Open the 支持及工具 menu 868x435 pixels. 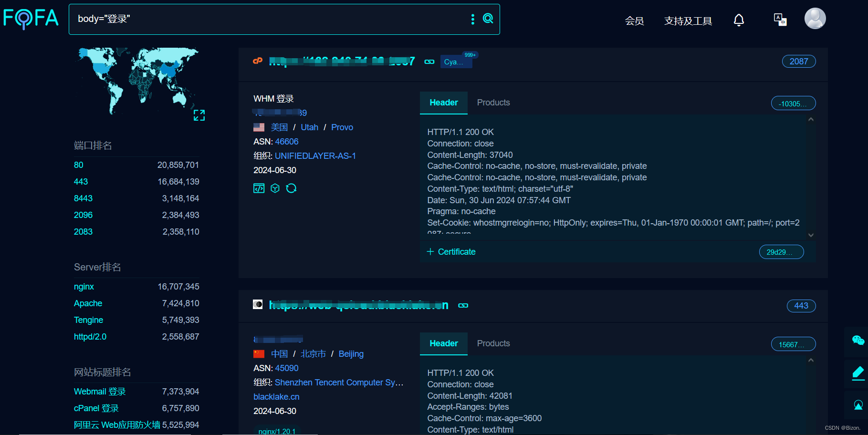coord(688,21)
